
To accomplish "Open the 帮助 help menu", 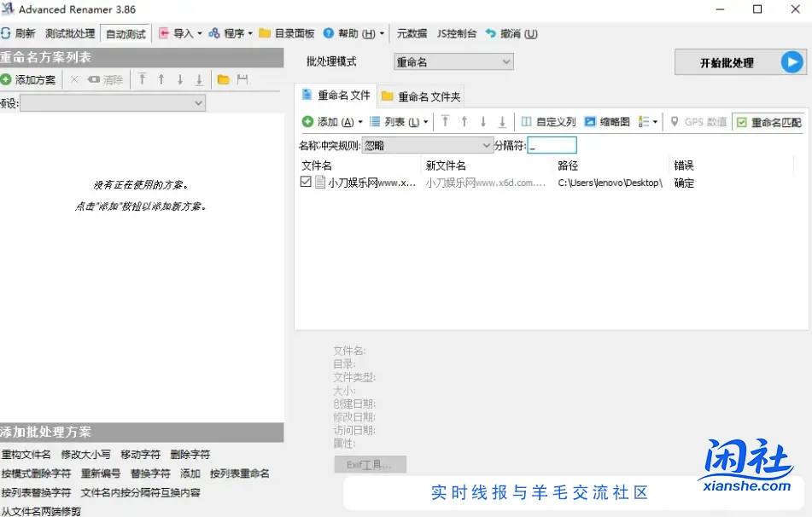I will (x=348, y=33).
